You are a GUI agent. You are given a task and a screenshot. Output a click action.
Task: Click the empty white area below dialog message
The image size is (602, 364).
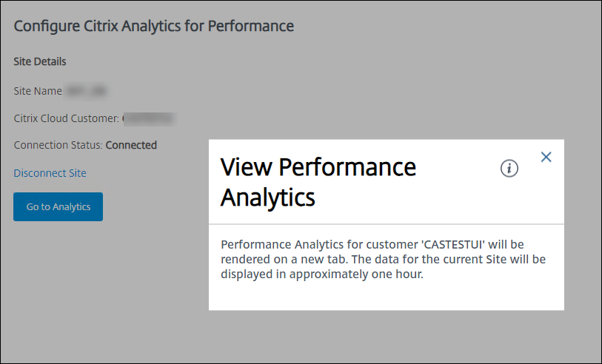[x=387, y=296]
